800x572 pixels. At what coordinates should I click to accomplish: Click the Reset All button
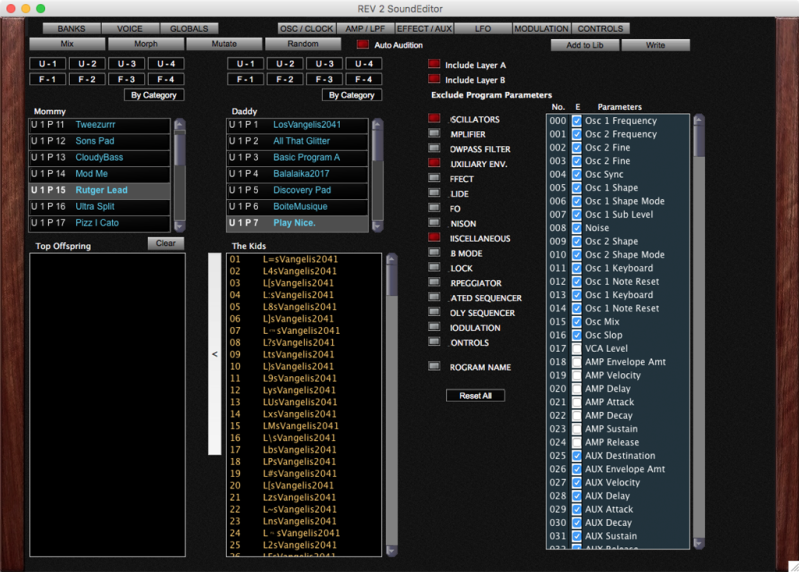point(475,396)
